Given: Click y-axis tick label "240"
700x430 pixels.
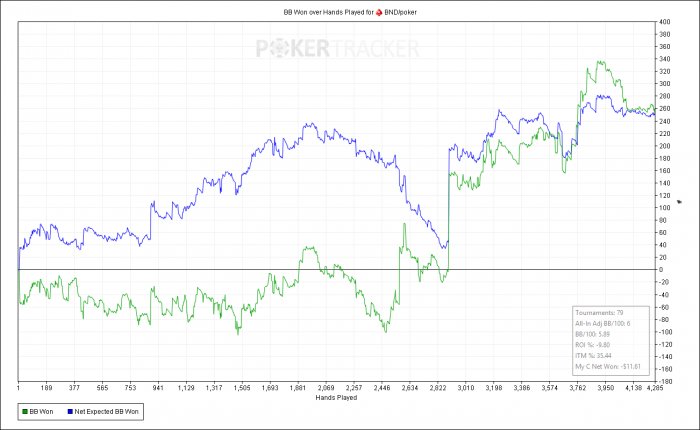Looking at the screenshot, I should (665, 121).
